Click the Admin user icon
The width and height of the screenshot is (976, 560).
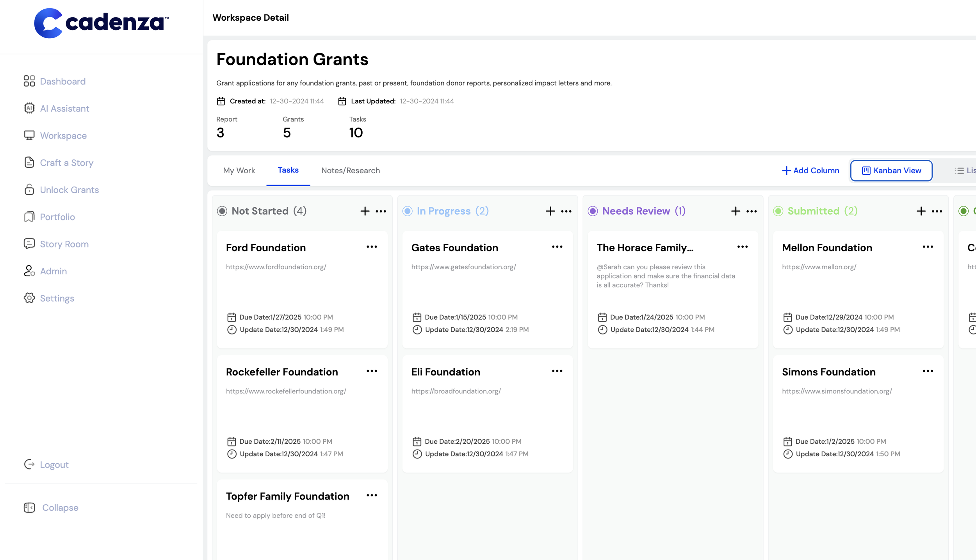[29, 271]
